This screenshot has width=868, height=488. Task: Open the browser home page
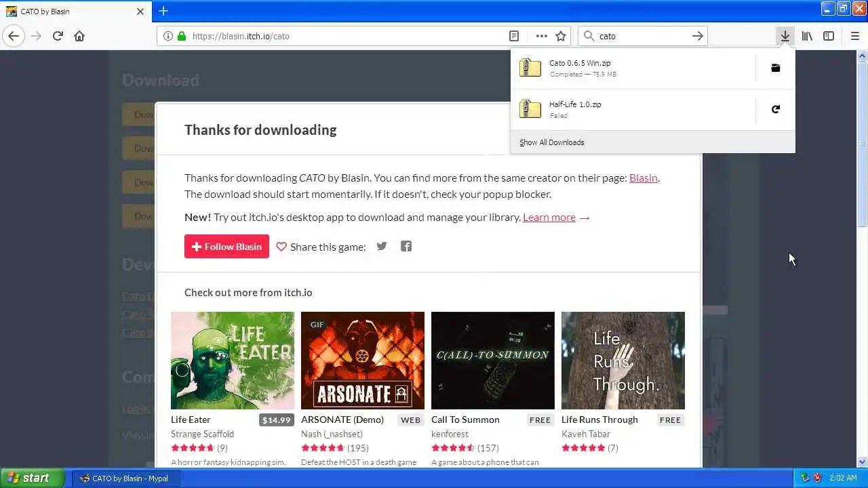click(x=79, y=36)
